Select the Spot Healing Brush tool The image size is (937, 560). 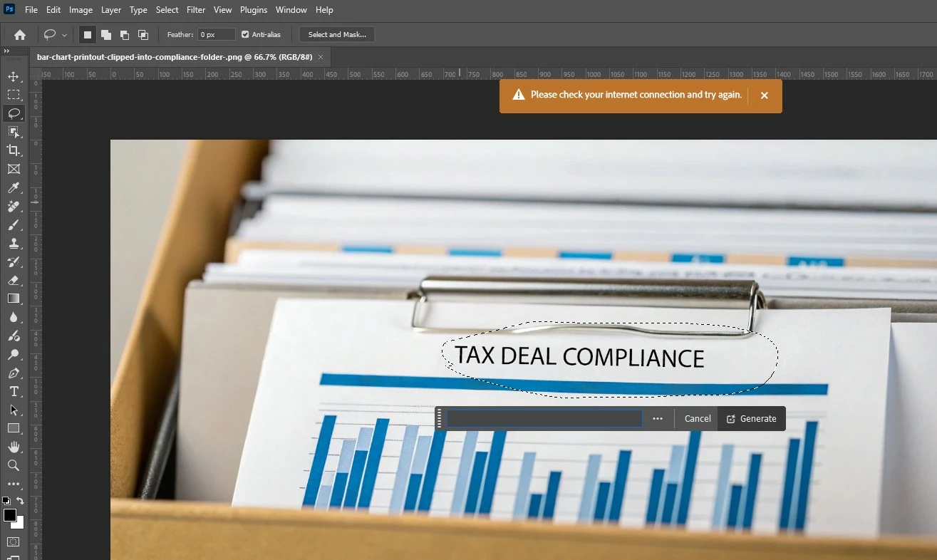[14, 207]
